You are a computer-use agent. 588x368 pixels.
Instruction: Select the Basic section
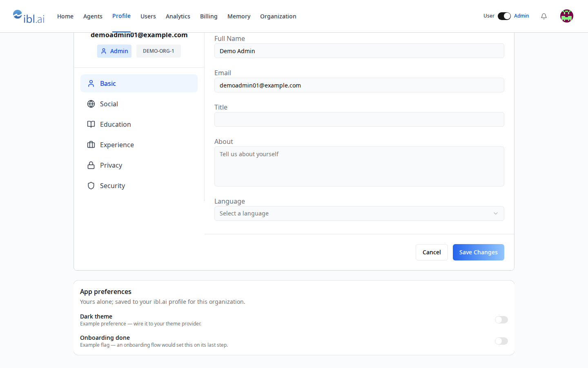click(x=139, y=83)
